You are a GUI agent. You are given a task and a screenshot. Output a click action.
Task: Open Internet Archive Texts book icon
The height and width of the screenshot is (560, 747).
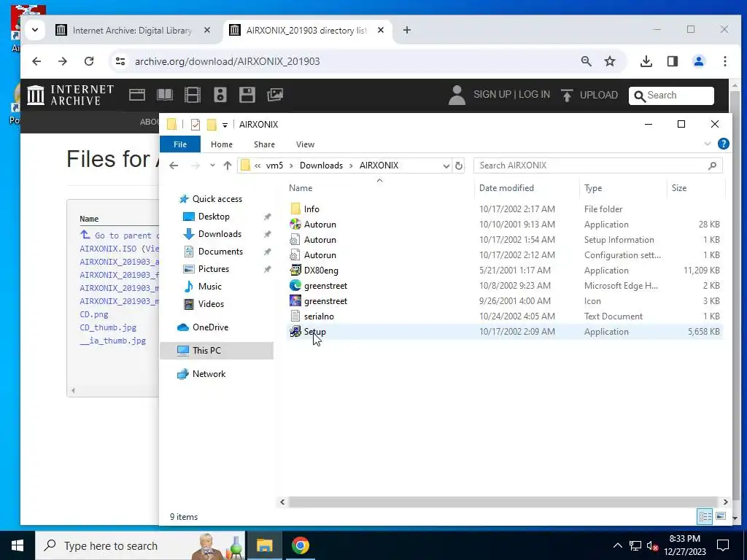pyautogui.click(x=165, y=95)
